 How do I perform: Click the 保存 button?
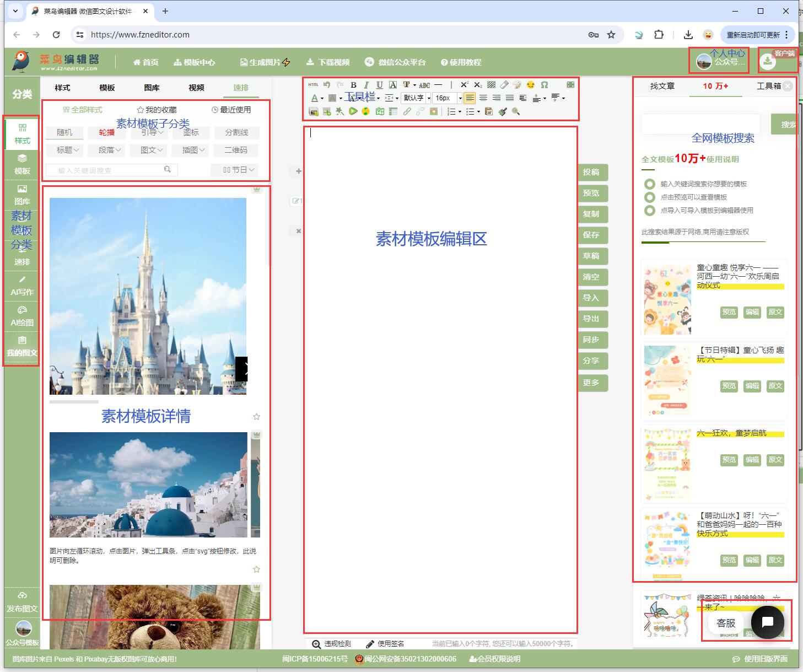pos(592,235)
